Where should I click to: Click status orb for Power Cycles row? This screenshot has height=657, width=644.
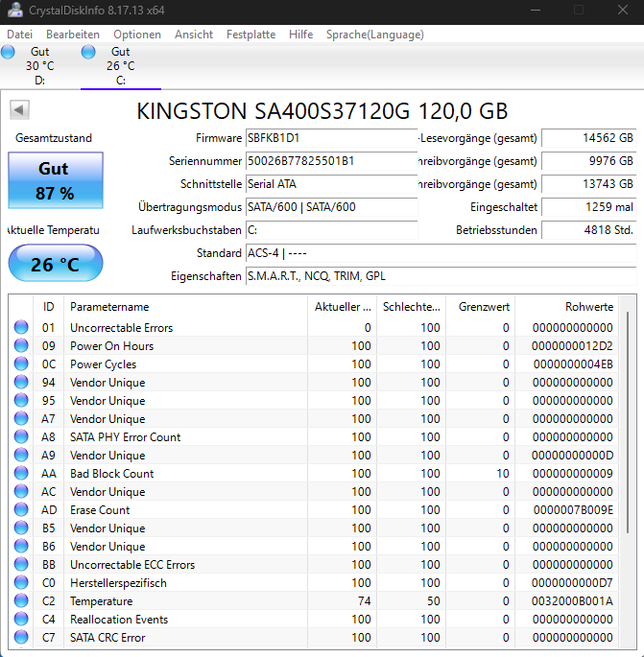pos(21,364)
